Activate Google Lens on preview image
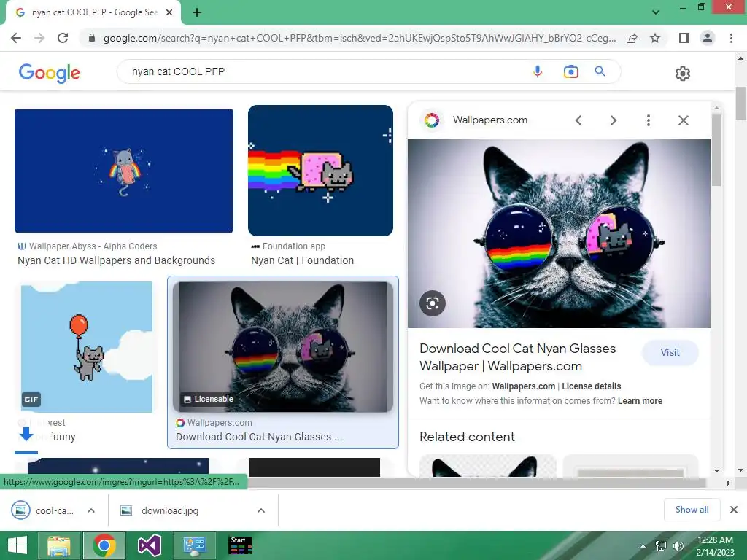 (433, 303)
